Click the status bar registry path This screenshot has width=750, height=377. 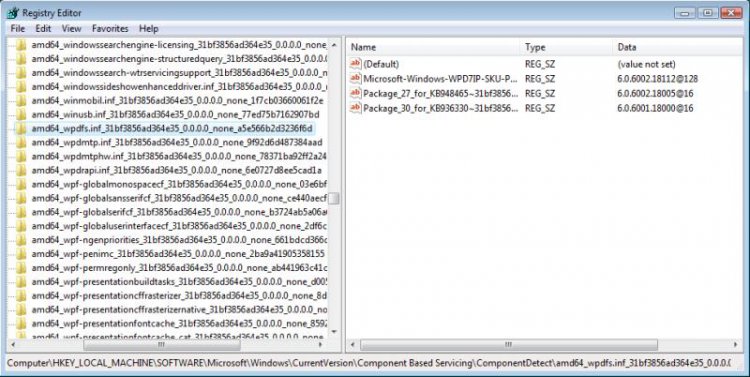tap(369, 363)
